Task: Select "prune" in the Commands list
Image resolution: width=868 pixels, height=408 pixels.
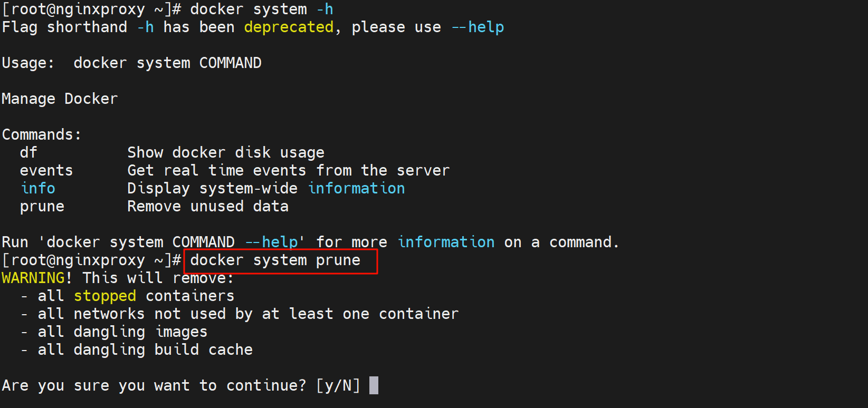Action: (x=42, y=207)
